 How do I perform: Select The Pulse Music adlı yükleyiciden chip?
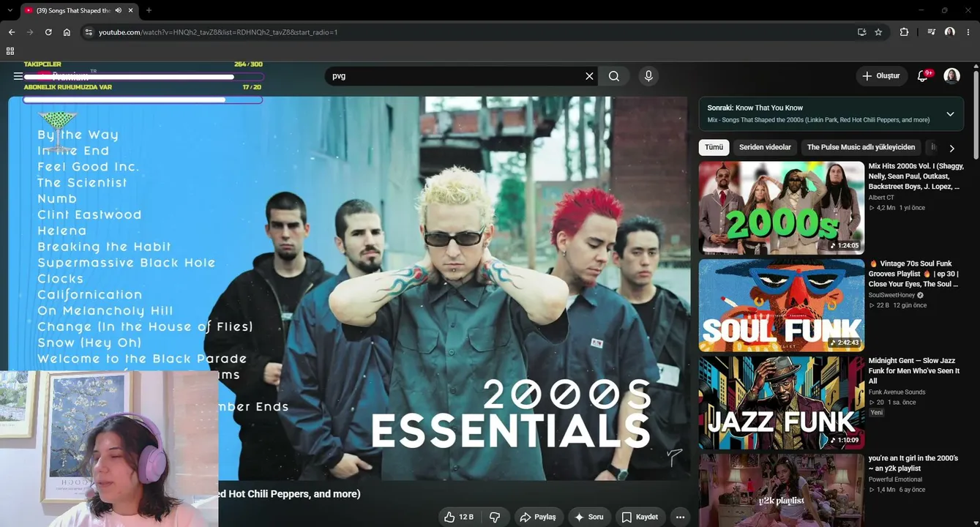861,147
